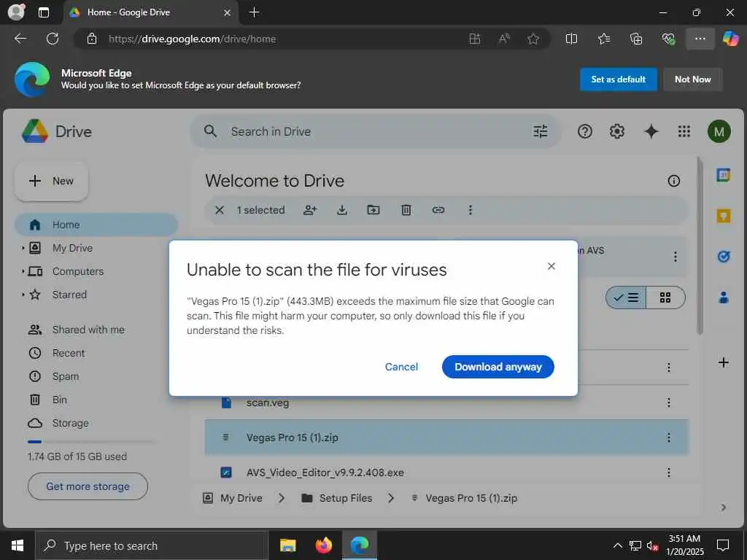
Task: Open Contacts side panel icon
Action: 723,297
